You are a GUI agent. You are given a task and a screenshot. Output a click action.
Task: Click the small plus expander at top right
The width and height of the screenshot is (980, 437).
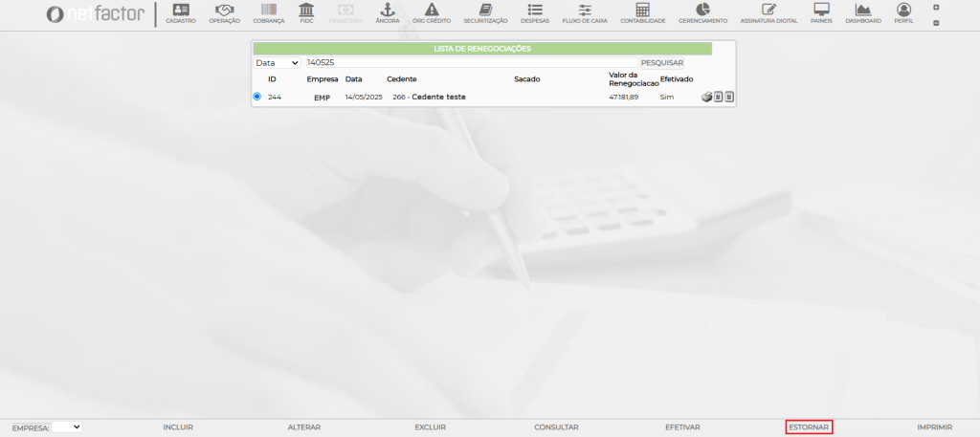pos(935,8)
